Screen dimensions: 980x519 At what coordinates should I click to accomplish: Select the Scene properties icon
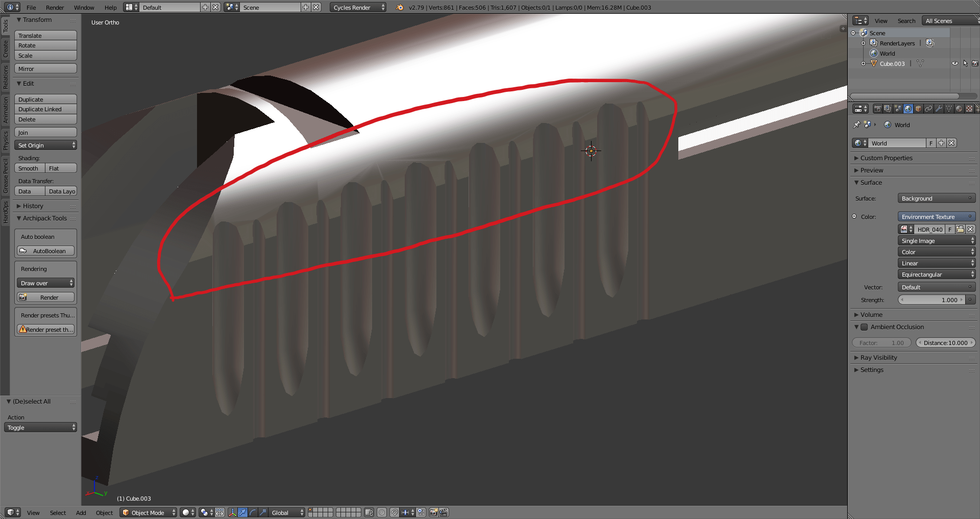click(x=898, y=109)
